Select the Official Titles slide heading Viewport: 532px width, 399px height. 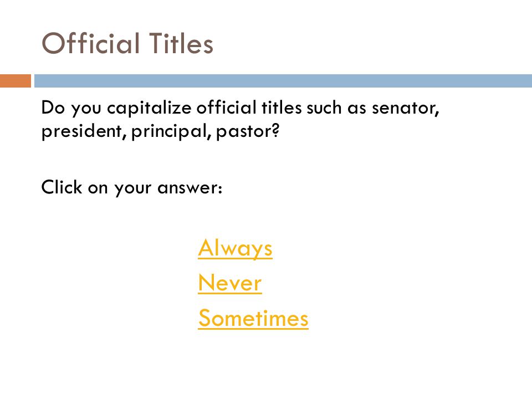tap(127, 43)
